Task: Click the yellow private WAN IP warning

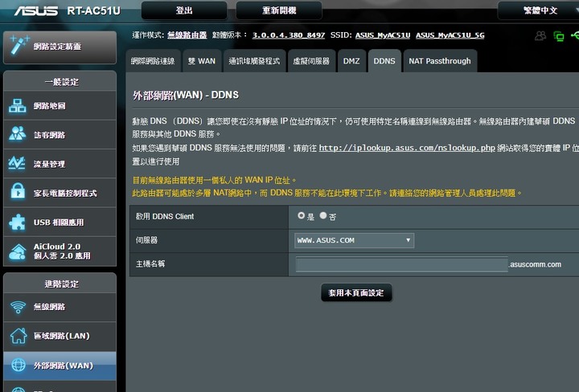Action: [214, 180]
